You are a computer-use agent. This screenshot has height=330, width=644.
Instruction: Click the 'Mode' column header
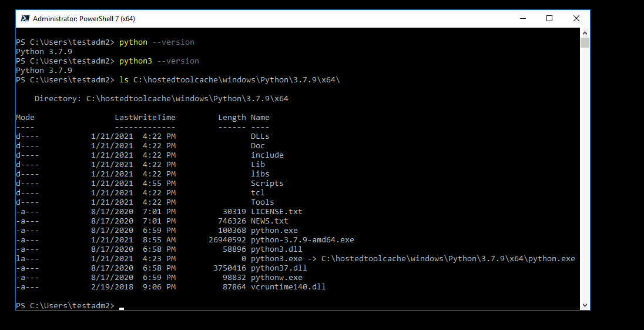tap(25, 118)
